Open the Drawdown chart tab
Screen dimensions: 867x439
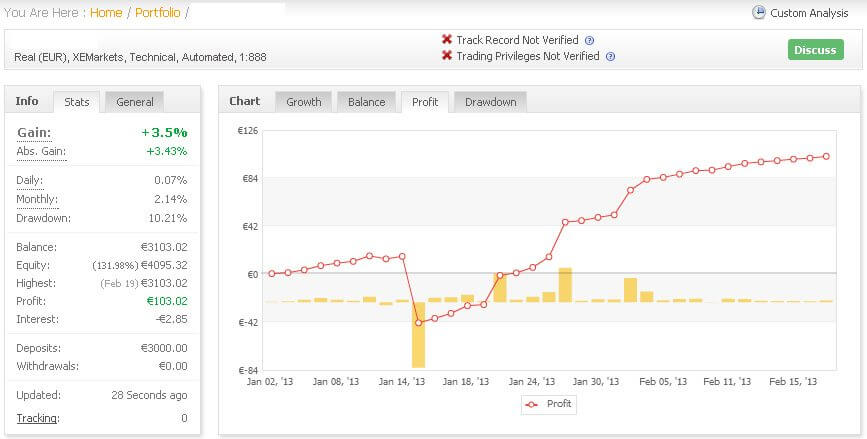(x=490, y=101)
